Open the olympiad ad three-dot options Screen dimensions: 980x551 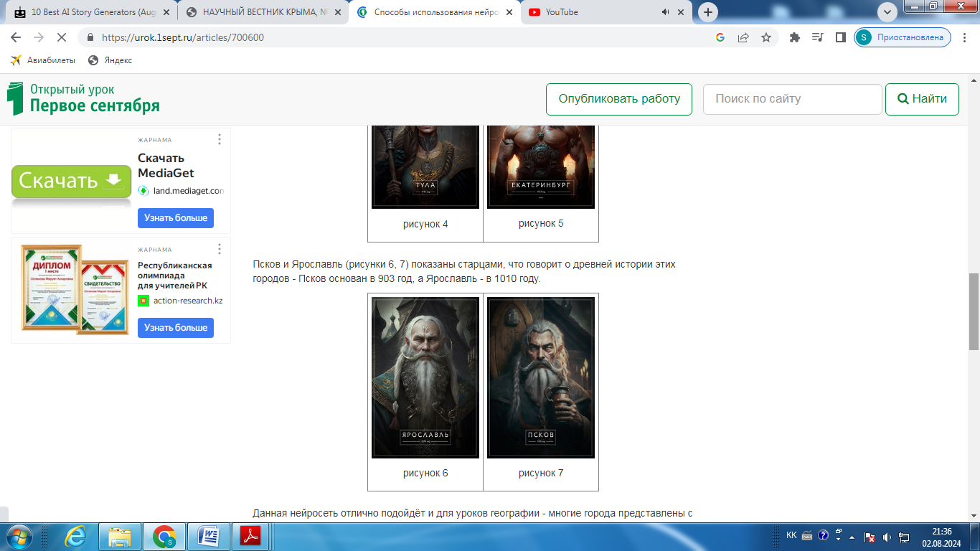[x=220, y=249]
